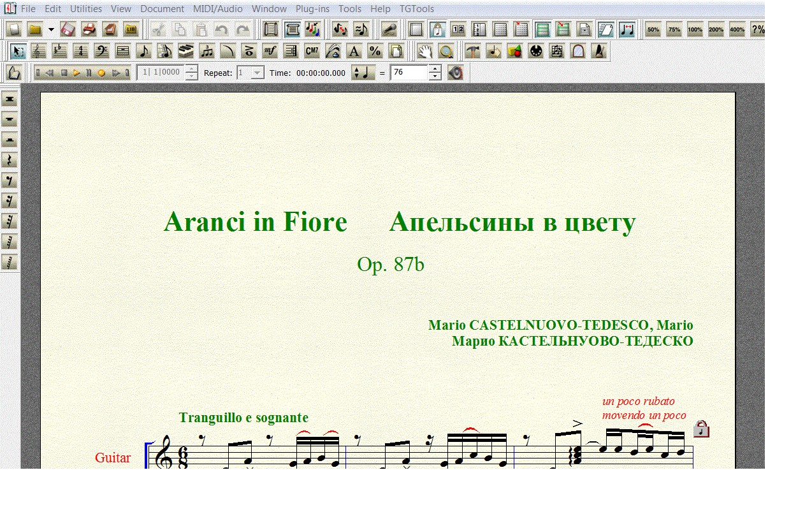Choose the Text tool with letter A

[354, 51]
